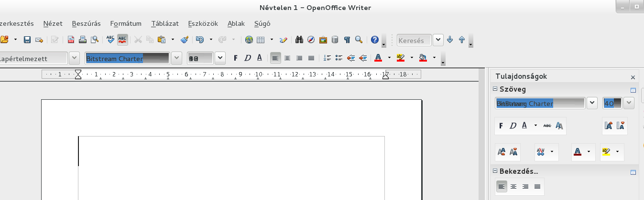Click in the Keresés search field

414,41
